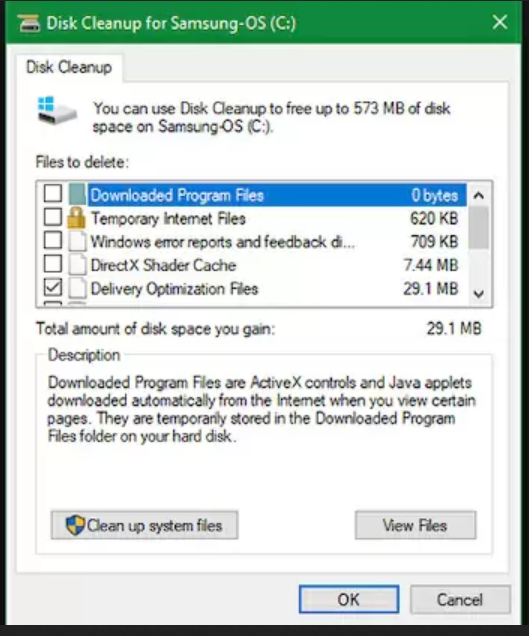Click the file icon beside Delivery Optimization Files
This screenshot has width=529, height=636.
tap(77, 288)
